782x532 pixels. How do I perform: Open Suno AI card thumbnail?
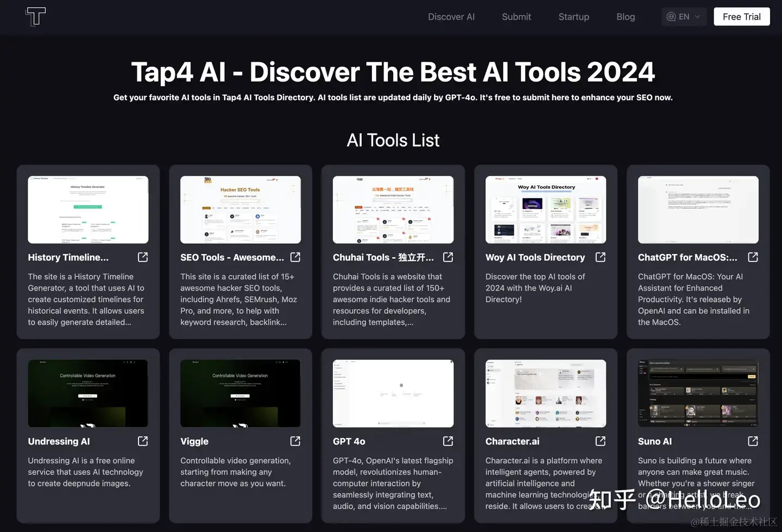(698, 394)
